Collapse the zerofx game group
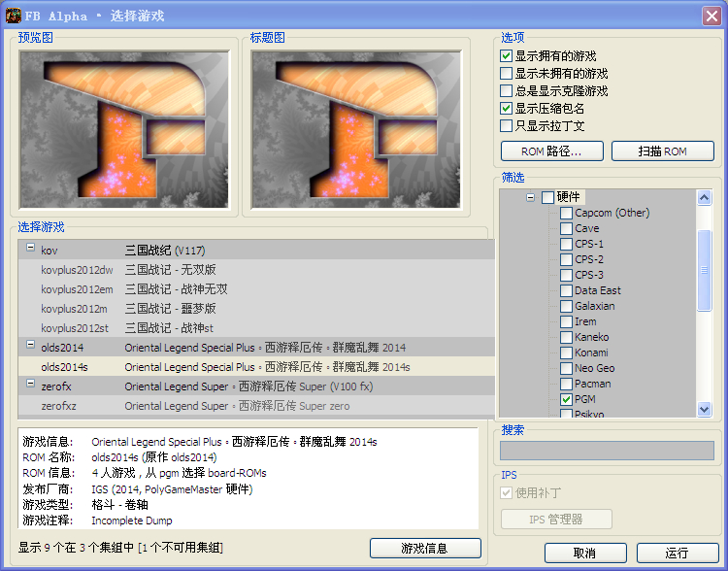The height and width of the screenshot is (571, 728). (30, 384)
